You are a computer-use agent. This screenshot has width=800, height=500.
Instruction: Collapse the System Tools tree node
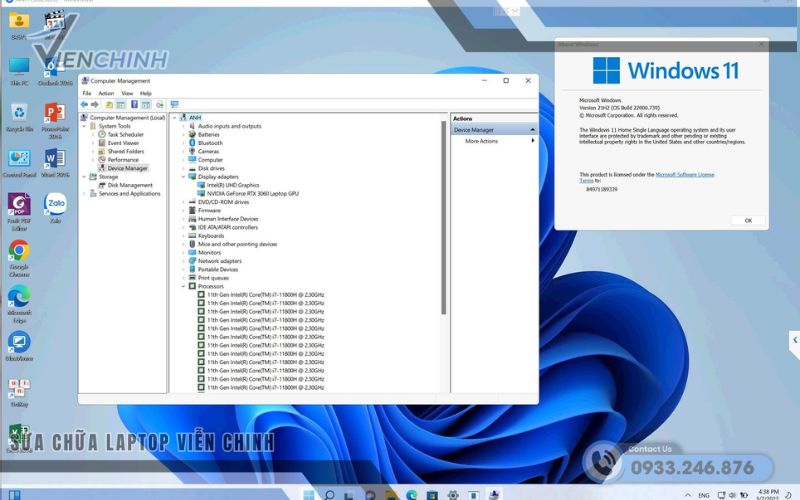(x=85, y=126)
